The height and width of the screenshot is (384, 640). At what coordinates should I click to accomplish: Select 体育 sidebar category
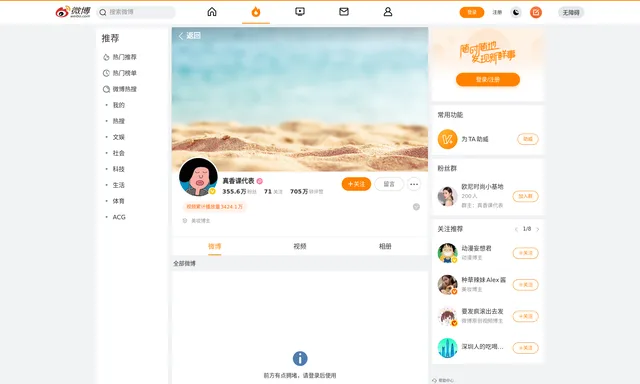tap(119, 201)
